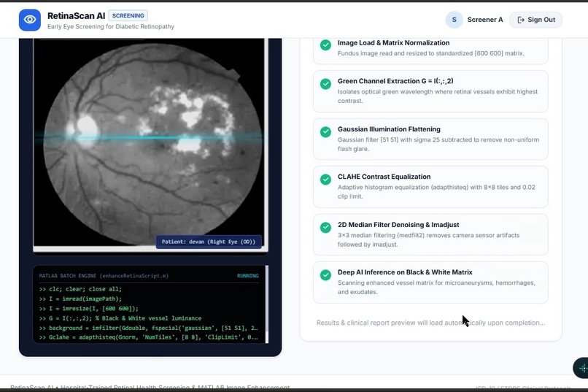Click the 'MATLAB BATCH ENGINE (enhanceRetinaScript.m)' header
Image resolution: width=588 pixels, height=392 pixels.
coord(104,276)
